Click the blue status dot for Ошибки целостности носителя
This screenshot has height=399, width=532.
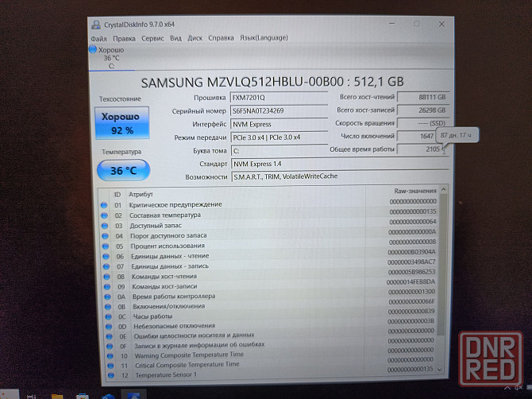click(110, 336)
